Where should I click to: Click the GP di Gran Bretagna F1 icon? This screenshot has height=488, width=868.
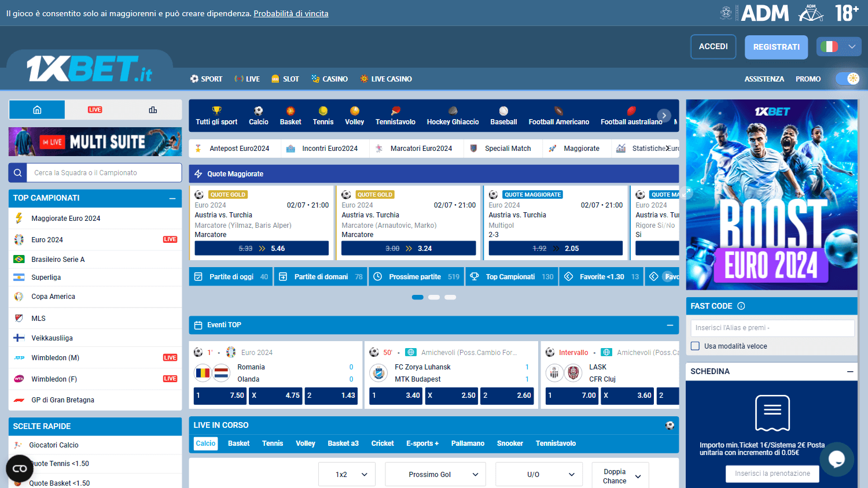[19, 400]
